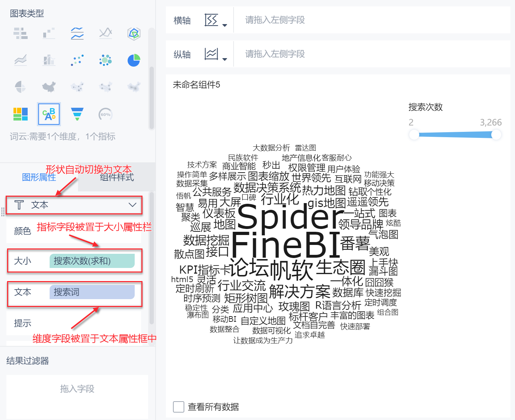The width and height of the screenshot is (515, 420).
Task: Grab the right handle of 搜索次数 slider
Action: [x=496, y=135]
